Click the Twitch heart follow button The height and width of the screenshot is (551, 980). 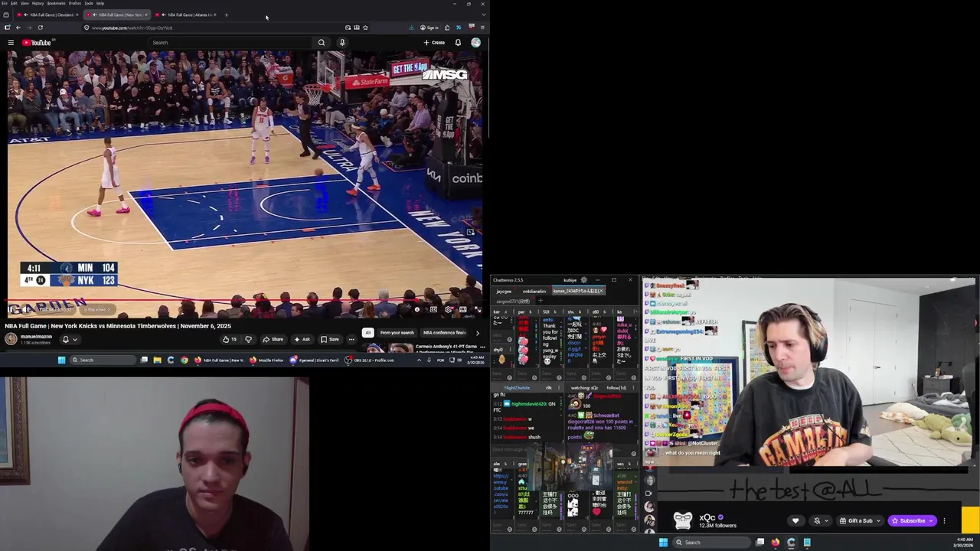point(795,520)
